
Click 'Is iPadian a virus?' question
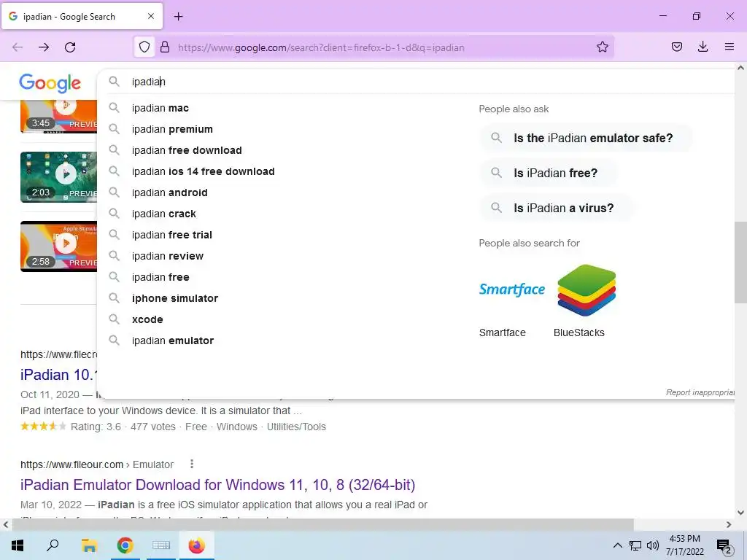557,208
